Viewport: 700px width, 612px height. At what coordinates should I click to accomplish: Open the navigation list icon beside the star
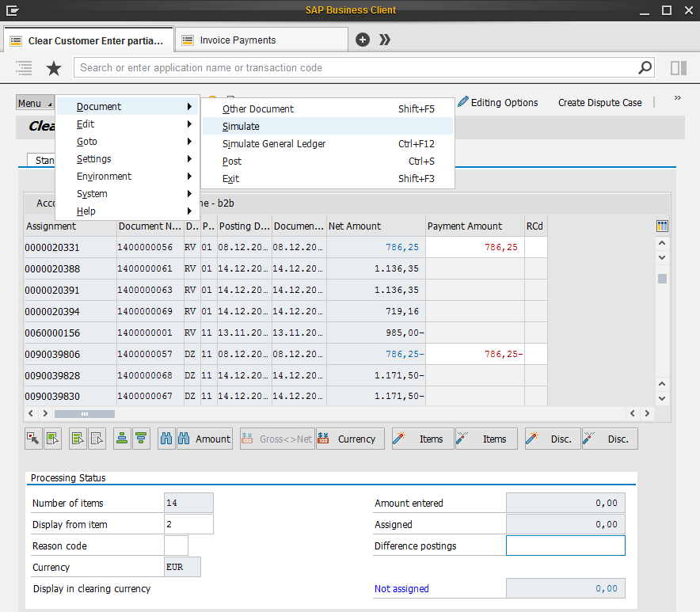pos(24,68)
